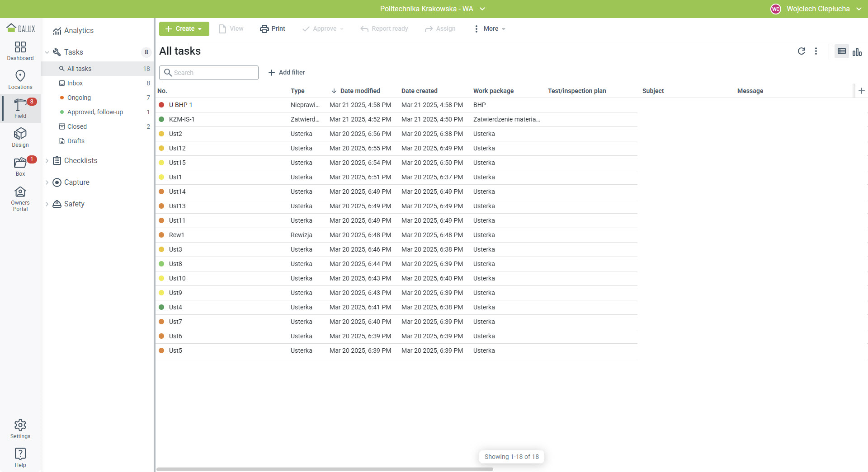Viewport: 868px width, 472px height.
Task: Open the Owners Portal icon
Action: 20,198
